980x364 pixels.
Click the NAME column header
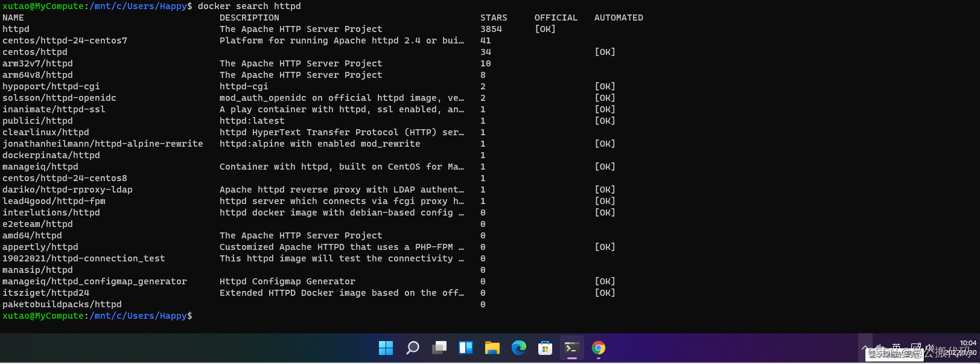click(x=13, y=18)
